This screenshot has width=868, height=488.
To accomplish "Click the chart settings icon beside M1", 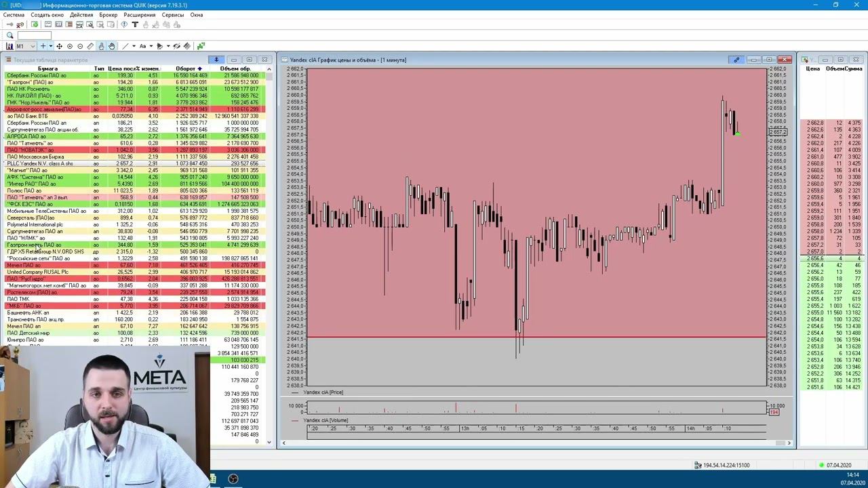I will click(x=9, y=46).
